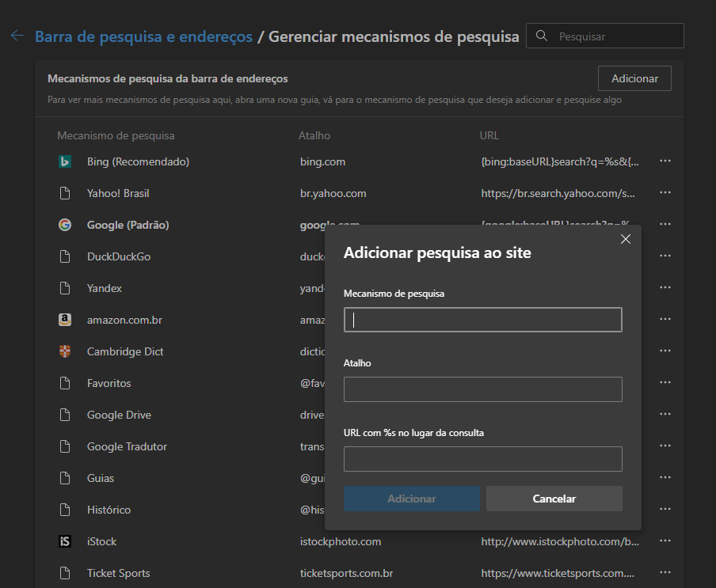Click the amazon.com.br favicon
This screenshot has height=588, width=716.
coord(65,320)
